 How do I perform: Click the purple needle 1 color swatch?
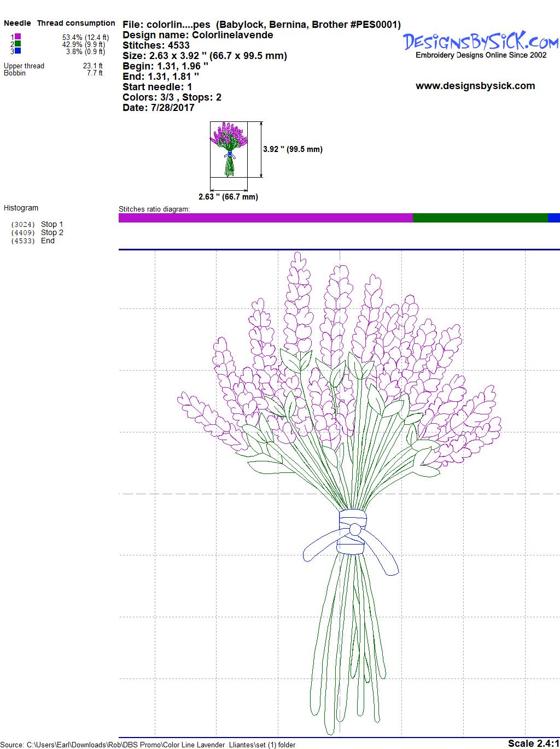click(x=18, y=37)
